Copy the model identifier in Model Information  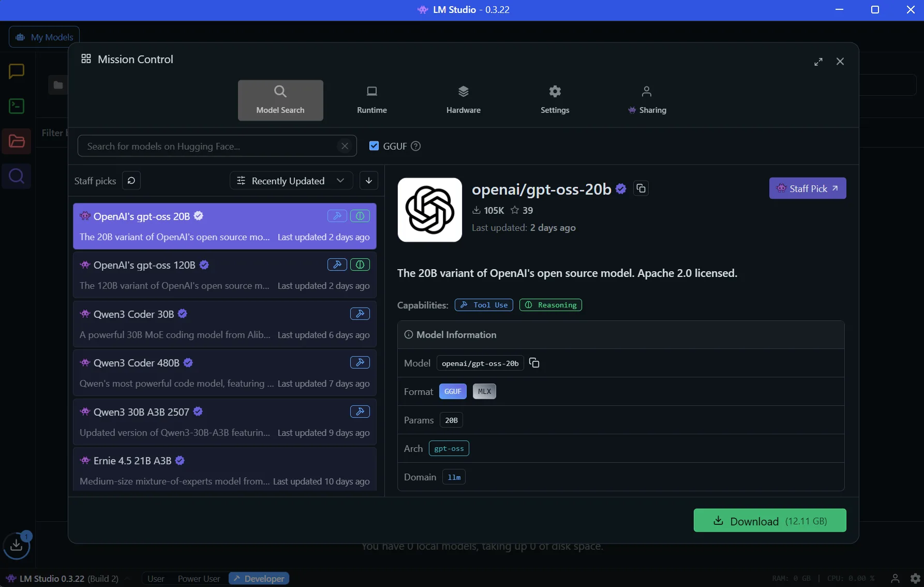point(534,363)
